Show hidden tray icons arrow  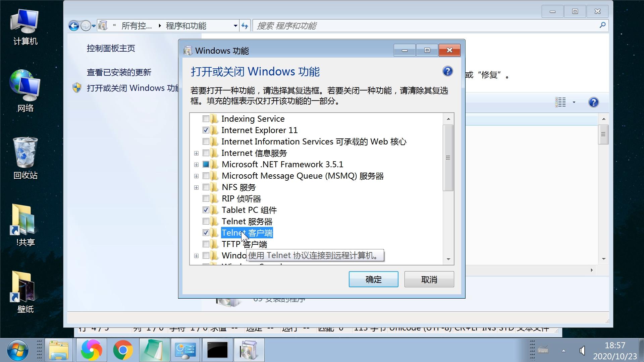[x=563, y=351]
